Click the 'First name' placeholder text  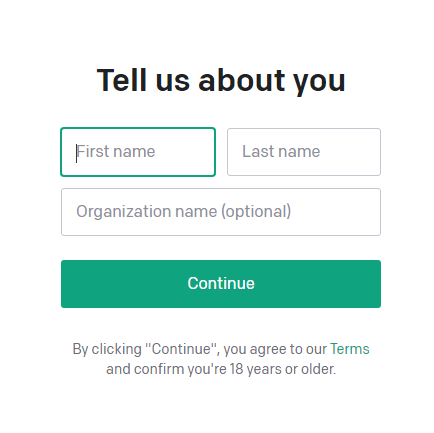pos(116,152)
